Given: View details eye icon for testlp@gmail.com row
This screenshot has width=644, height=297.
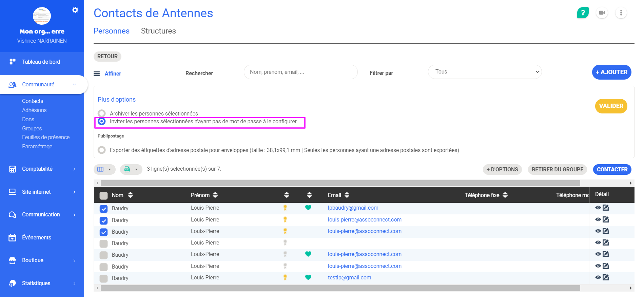Looking at the screenshot, I should click(x=598, y=277).
